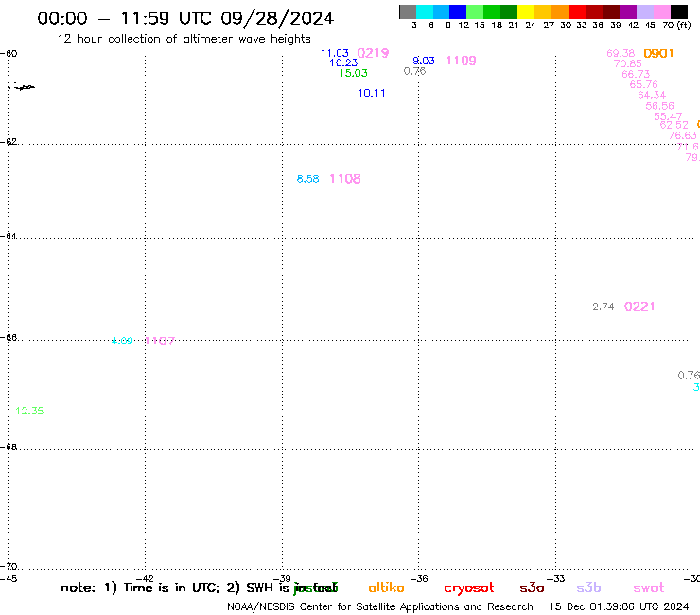Screen dimensions: 700x615
Task: Click the -68 latitude axis label
Action: (x=9, y=448)
